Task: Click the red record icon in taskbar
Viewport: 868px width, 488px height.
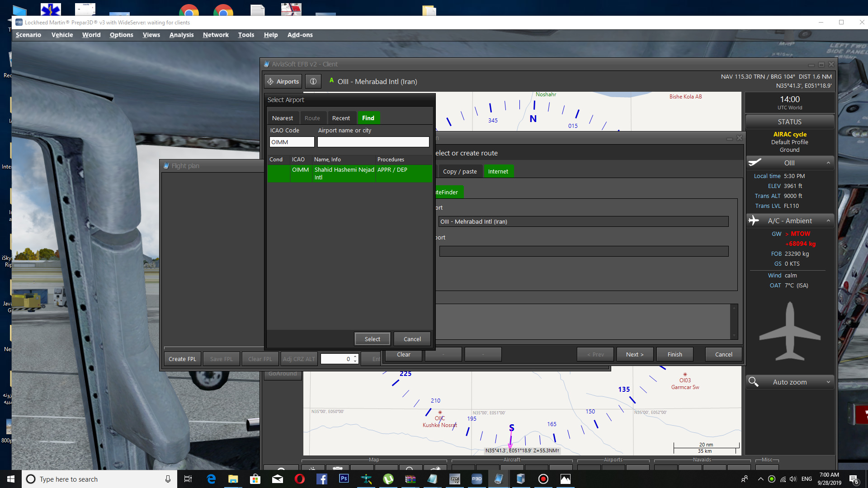Action: pos(543,479)
